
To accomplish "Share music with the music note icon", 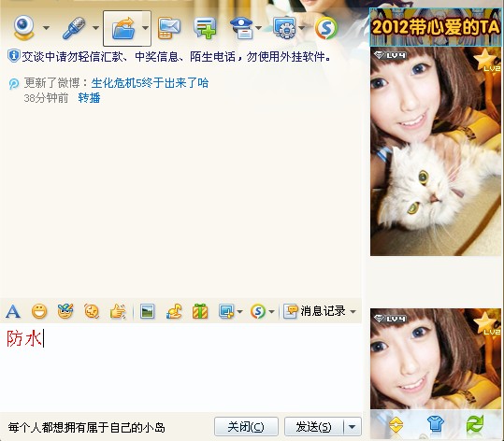I will point(174,311).
